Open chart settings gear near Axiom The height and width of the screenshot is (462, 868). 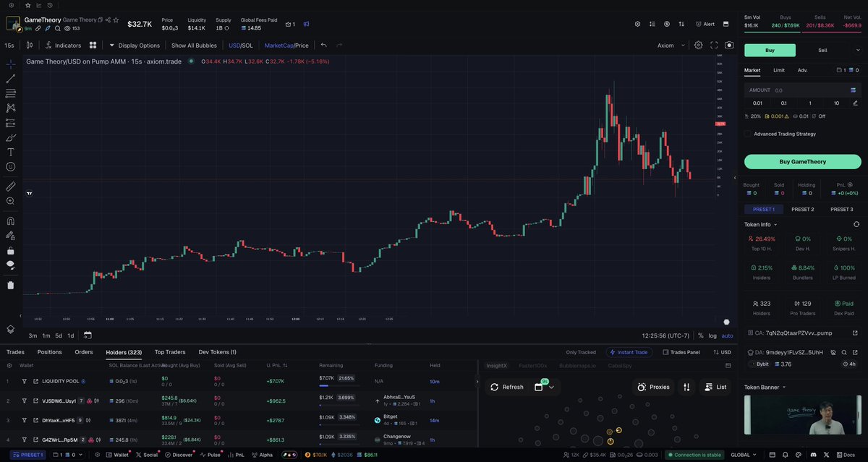pyautogui.click(x=698, y=45)
